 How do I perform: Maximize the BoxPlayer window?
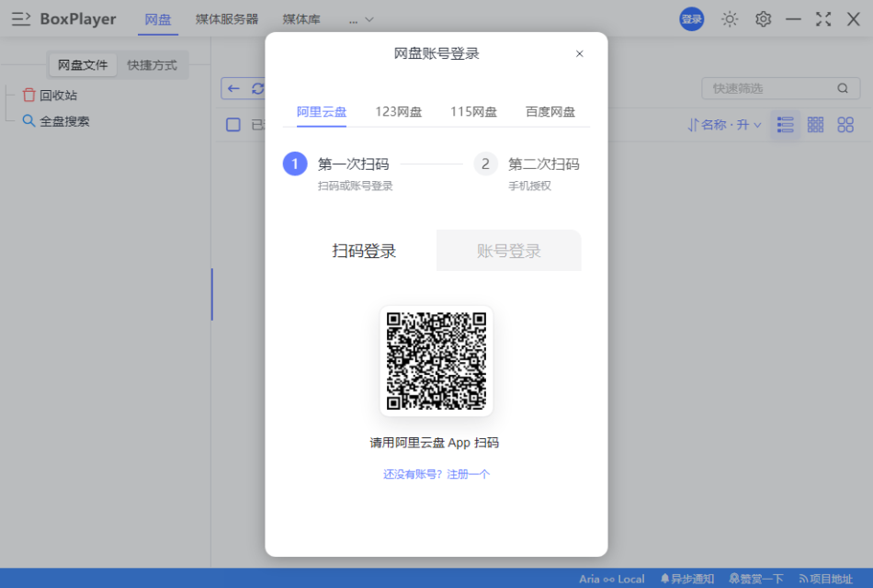pyautogui.click(x=823, y=19)
